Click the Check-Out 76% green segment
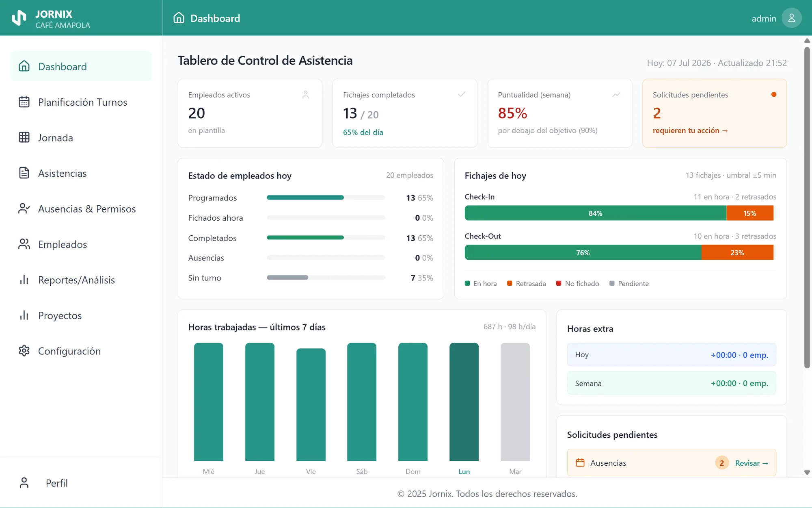Image resolution: width=812 pixels, height=508 pixels. click(583, 252)
